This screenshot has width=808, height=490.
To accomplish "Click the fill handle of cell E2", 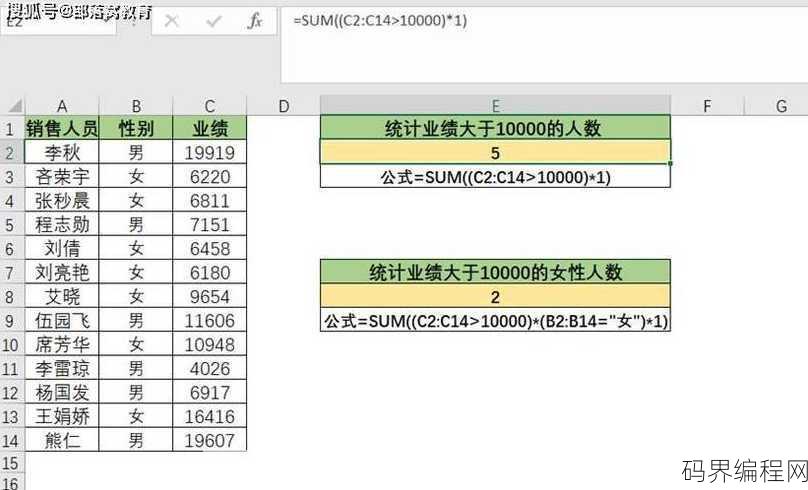I will (x=670, y=164).
